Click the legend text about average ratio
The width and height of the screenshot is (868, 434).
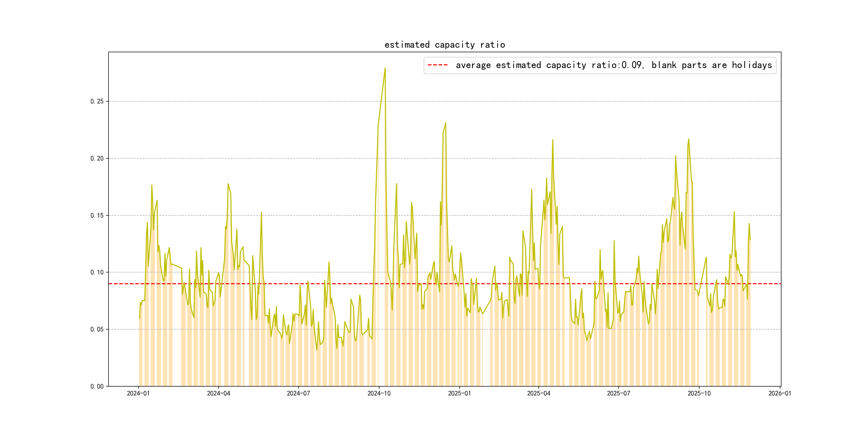point(613,65)
